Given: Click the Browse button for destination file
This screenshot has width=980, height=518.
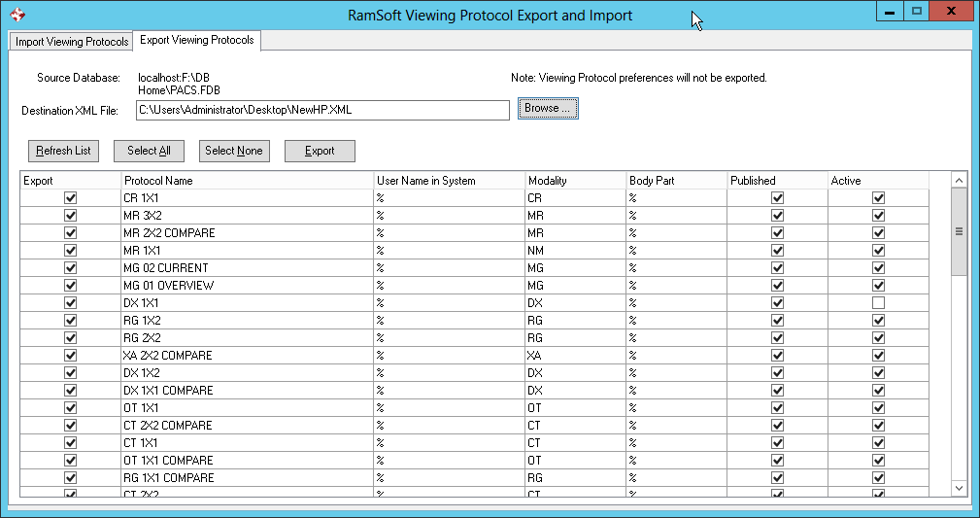Looking at the screenshot, I should (548, 109).
